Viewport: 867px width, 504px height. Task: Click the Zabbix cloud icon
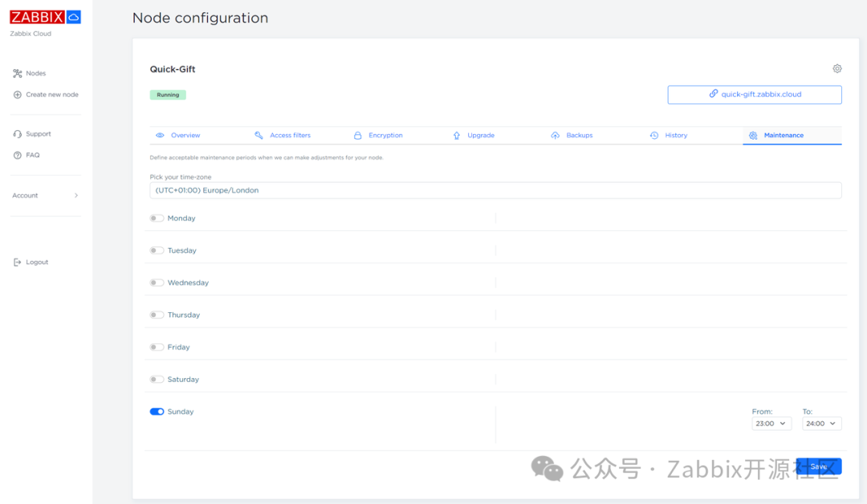(x=74, y=17)
